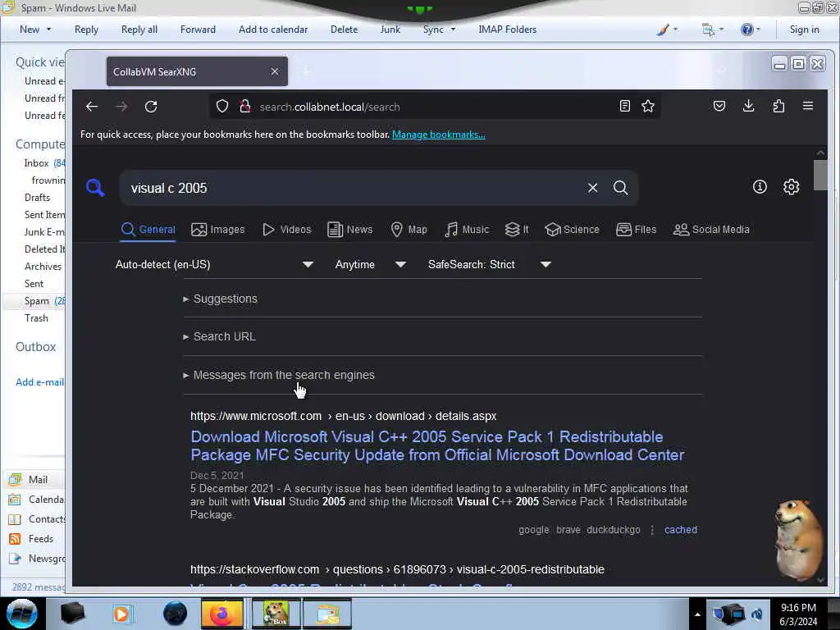This screenshot has width=840, height=630.
Task: Show hidden system tray icons
Action: click(x=697, y=614)
